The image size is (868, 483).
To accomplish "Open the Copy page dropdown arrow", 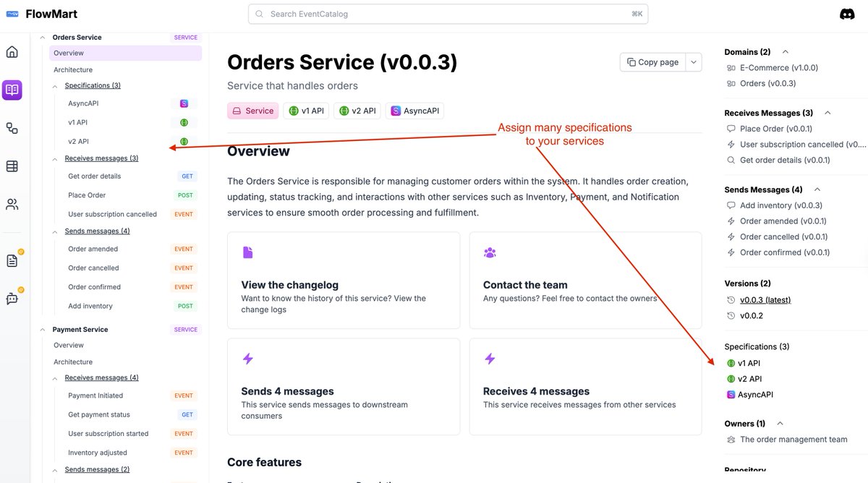I will (694, 62).
